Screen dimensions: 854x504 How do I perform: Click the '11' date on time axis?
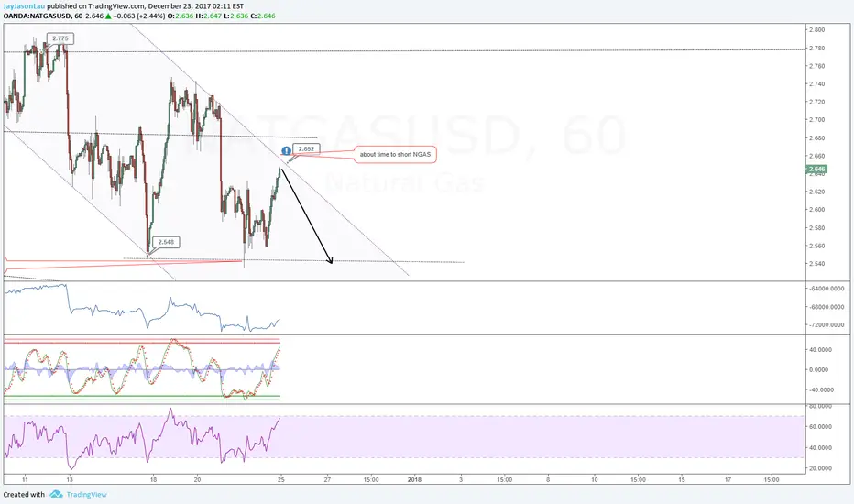pos(25,479)
